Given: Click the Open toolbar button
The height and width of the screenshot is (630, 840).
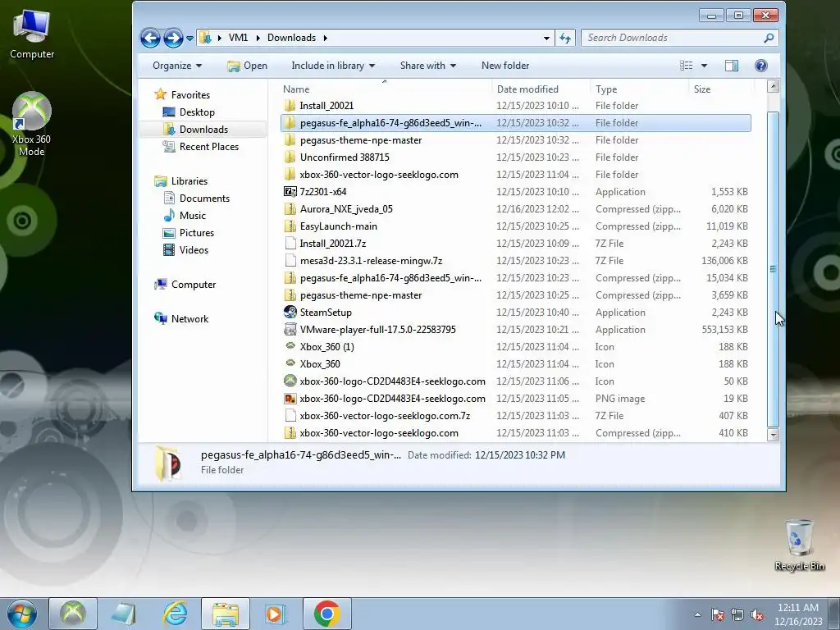Looking at the screenshot, I should click(247, 66).
